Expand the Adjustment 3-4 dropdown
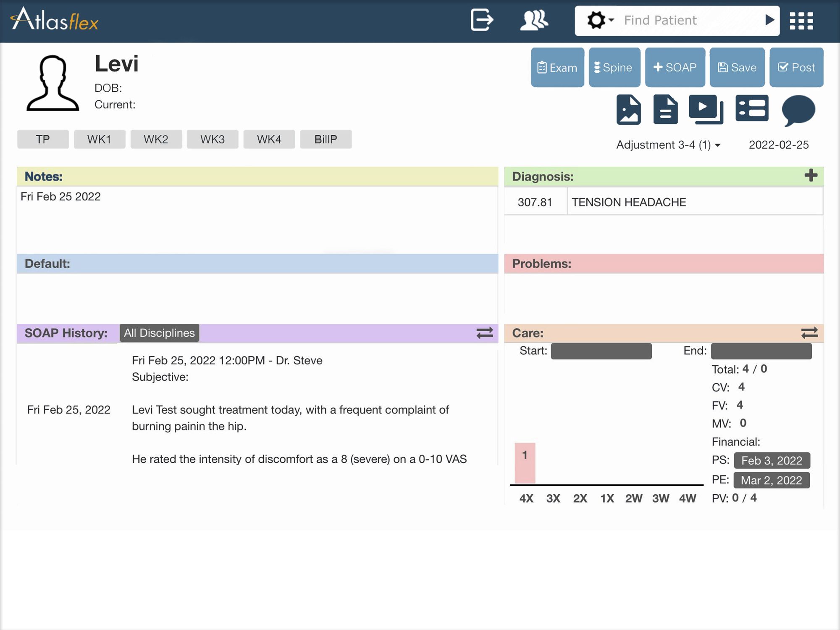The height and width of the screenshot is (630, 840). (x=668, y=145)
